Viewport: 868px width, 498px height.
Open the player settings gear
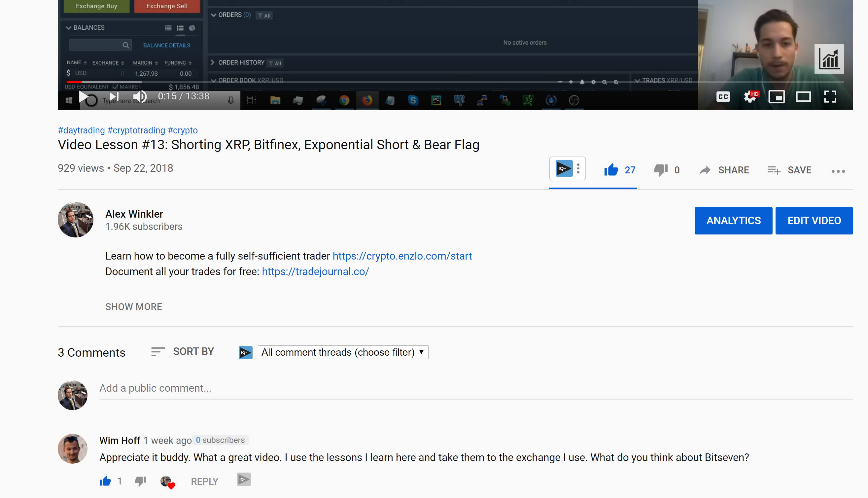pyautogui.click(x=750, y=96)
